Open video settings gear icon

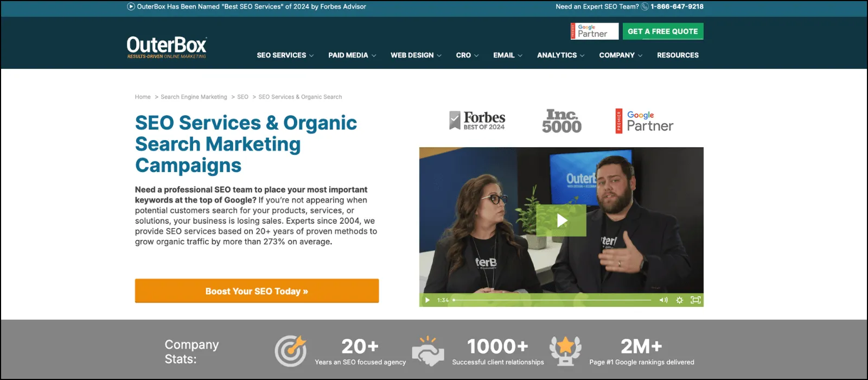coord(679,300)
